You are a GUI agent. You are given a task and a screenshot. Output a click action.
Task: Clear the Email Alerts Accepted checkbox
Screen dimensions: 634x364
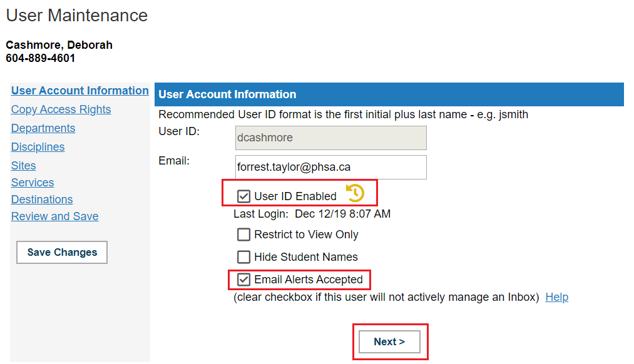click(x=244, y=280)
